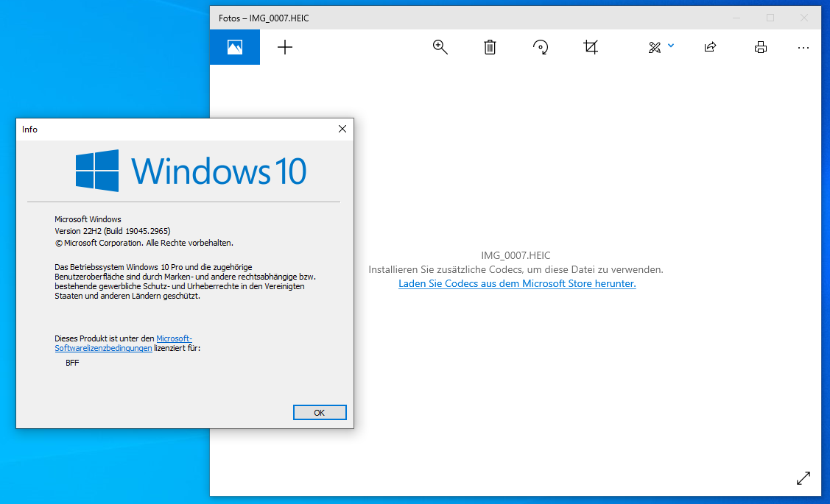Open the crop tool in Fotos
This screenshot has width=830, height=504.
[x=591, y=47]
